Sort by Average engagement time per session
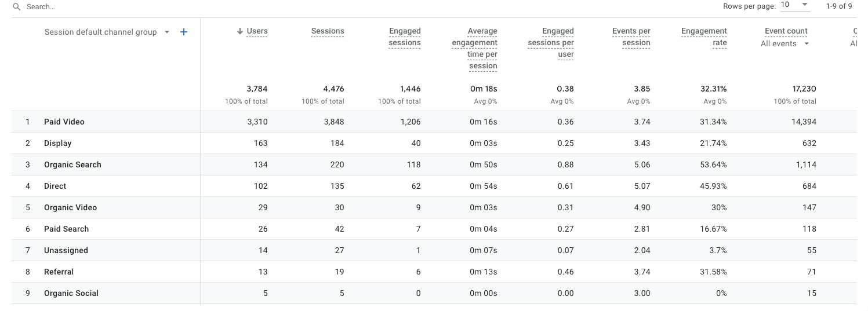868x311 pixels. 475,48
